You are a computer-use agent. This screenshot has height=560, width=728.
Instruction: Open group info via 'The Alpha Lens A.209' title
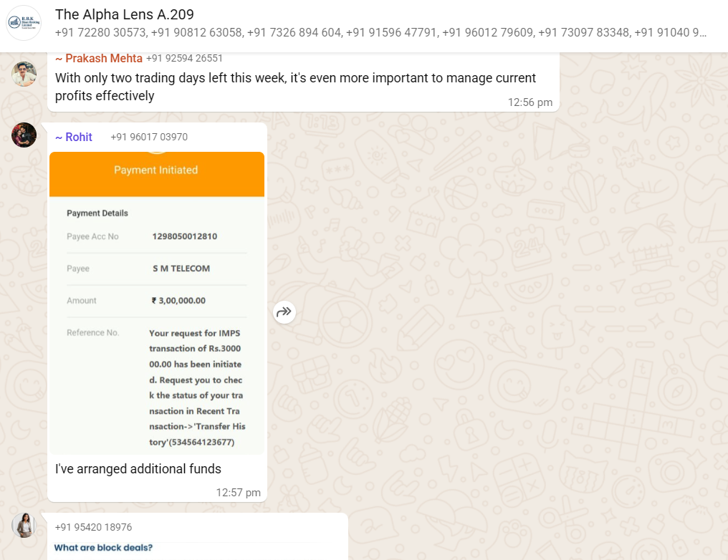(125, 14)
